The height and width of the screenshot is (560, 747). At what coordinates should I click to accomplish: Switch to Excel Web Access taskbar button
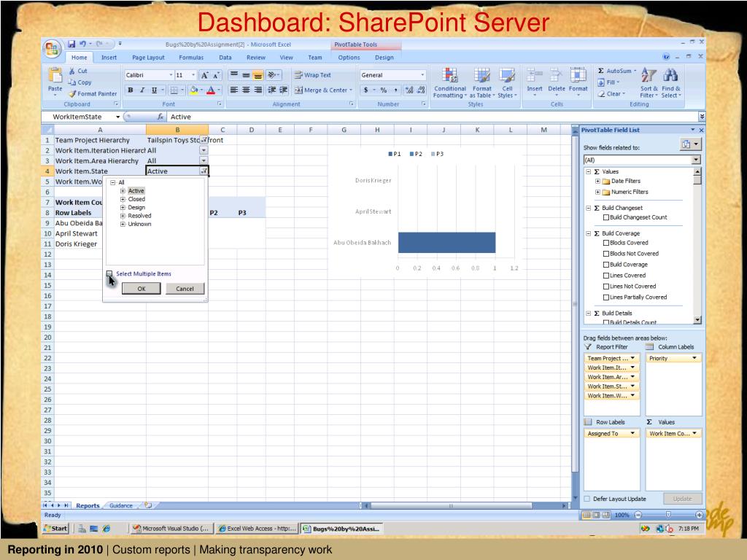pyautogui.click(x=257, y=528)
